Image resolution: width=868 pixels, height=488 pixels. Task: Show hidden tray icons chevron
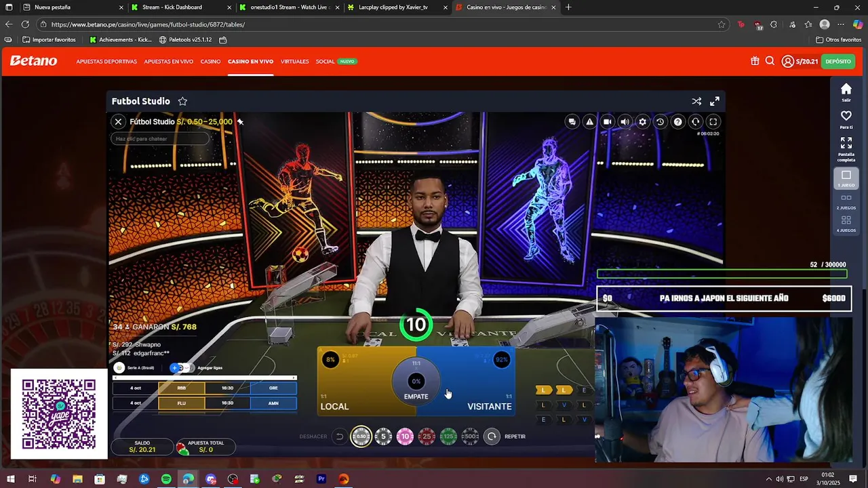[x=768, y=479]
